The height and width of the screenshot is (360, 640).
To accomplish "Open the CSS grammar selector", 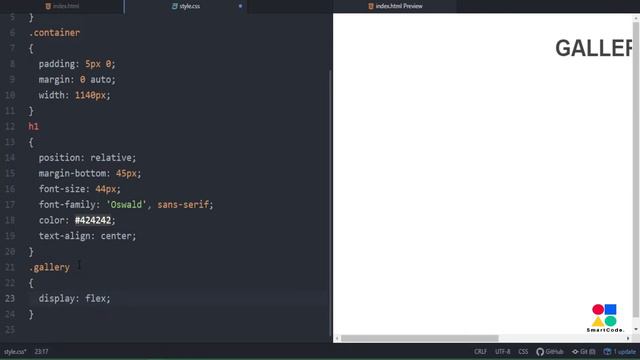I will (523, 351).
